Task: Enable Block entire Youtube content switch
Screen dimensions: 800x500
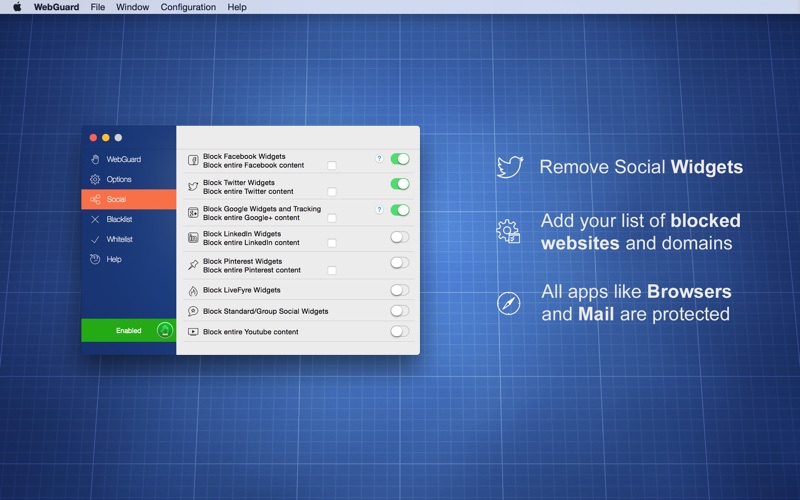Action: [400, 331]
